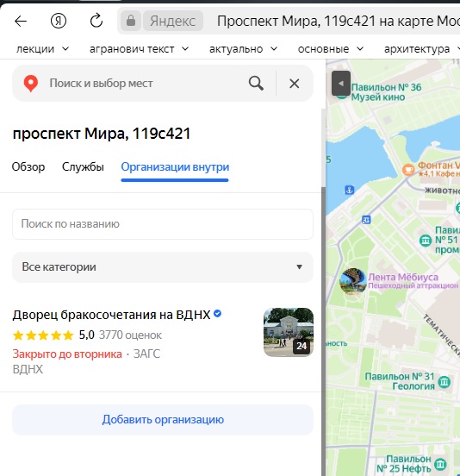Reload the page with the refresh icon
The width and height of the screenshot is (460, 476).
point(96,21)
